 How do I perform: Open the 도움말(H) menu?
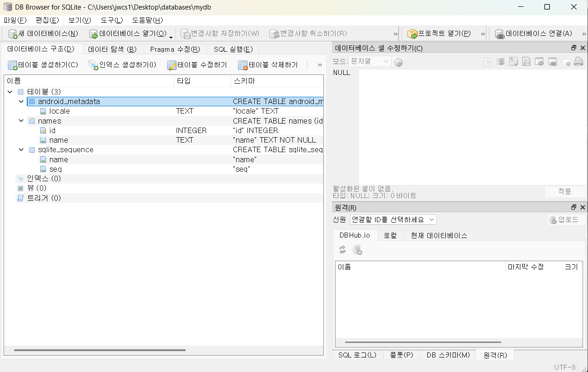tap(148, 20)
